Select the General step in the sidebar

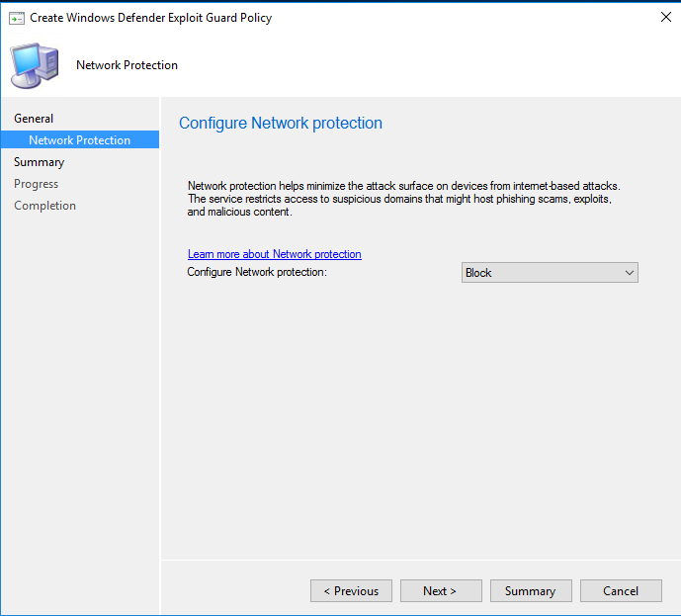tap(34, 119)
